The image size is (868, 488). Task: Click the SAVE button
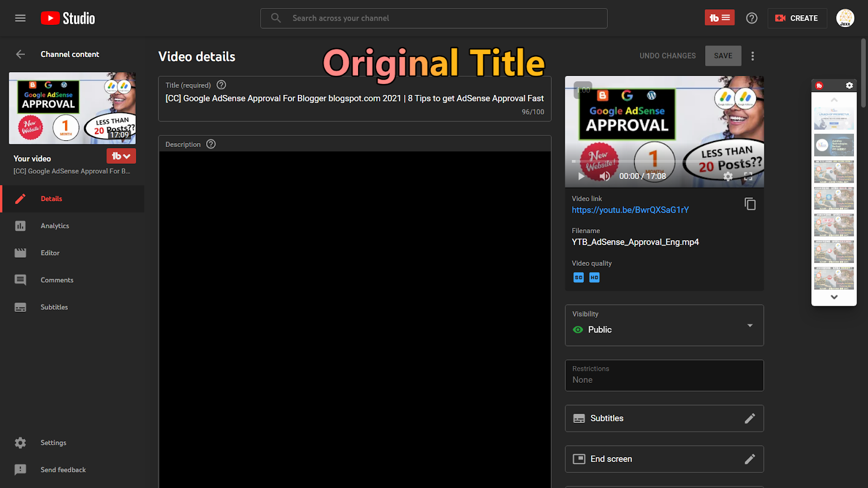723,56
